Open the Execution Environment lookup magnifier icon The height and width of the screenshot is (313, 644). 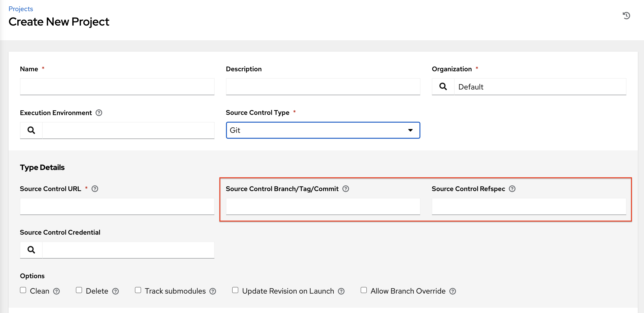point(31,130)
